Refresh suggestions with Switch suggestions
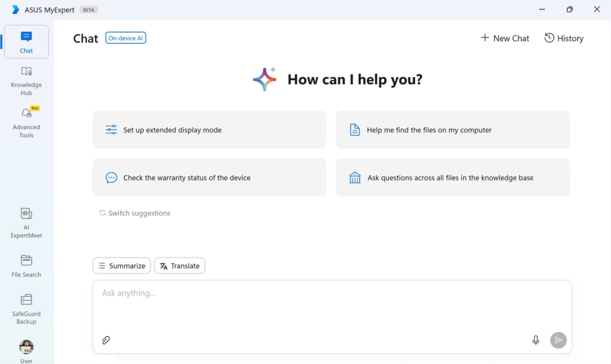The image size is (611, 364). click(135, 213)
